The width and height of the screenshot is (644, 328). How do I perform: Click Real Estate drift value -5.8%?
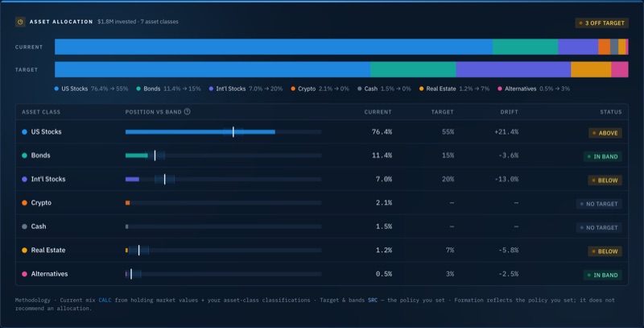508,250
